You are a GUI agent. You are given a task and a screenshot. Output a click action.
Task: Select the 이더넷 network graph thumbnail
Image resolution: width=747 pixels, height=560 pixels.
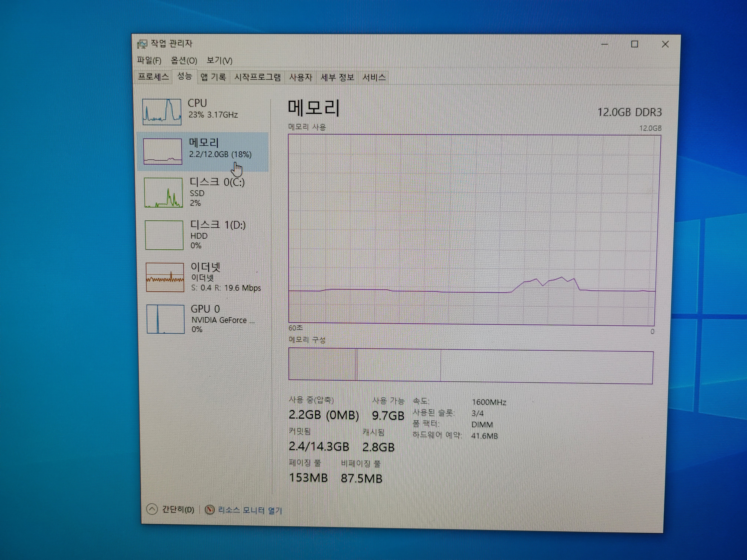165,277
